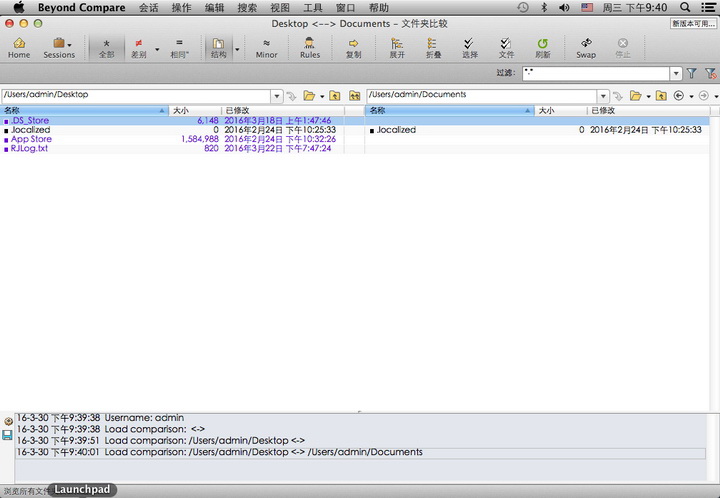Click the 折叠 (collapse all) toolbar icon

click(x=433, y=47)
